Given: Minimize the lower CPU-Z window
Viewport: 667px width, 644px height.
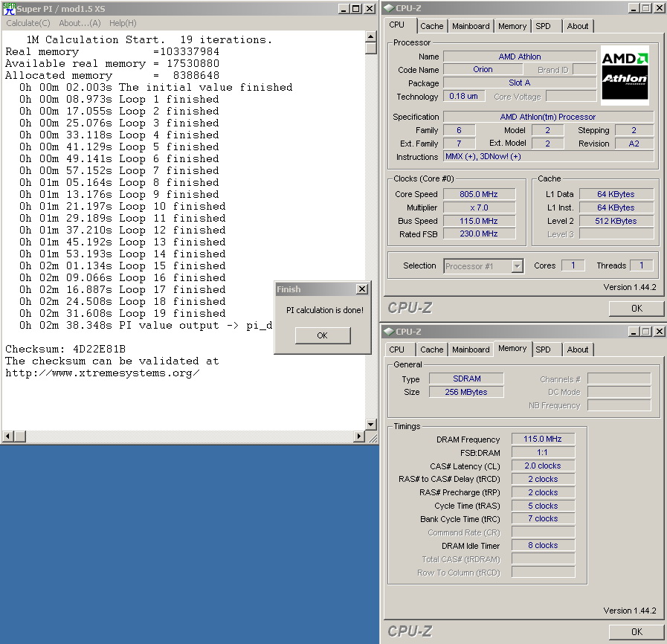Looking at the screenshot, I should pyautogui.click(x=634, y=332).
